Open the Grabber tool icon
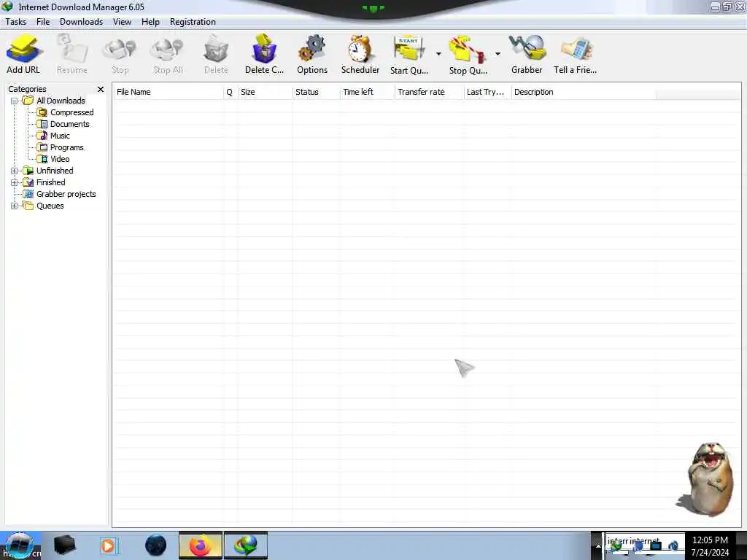This screenshot has height=560, width=747. (527, 49)
